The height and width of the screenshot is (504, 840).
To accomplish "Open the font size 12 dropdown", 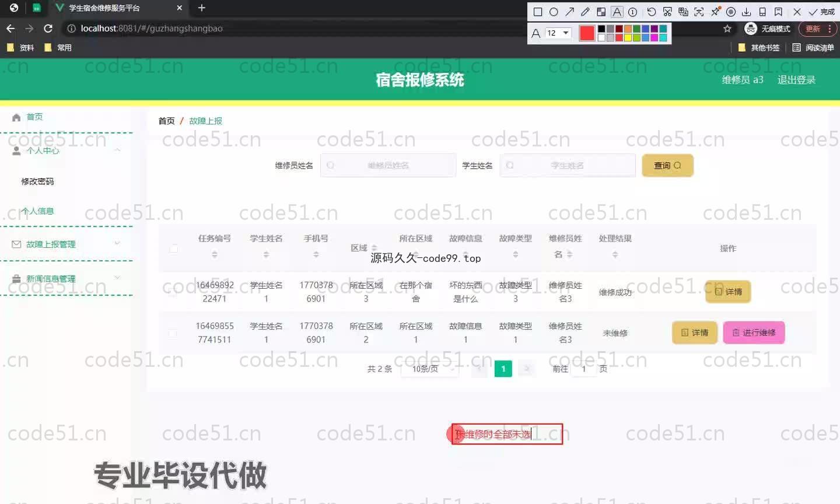I will tap(558, 33).
